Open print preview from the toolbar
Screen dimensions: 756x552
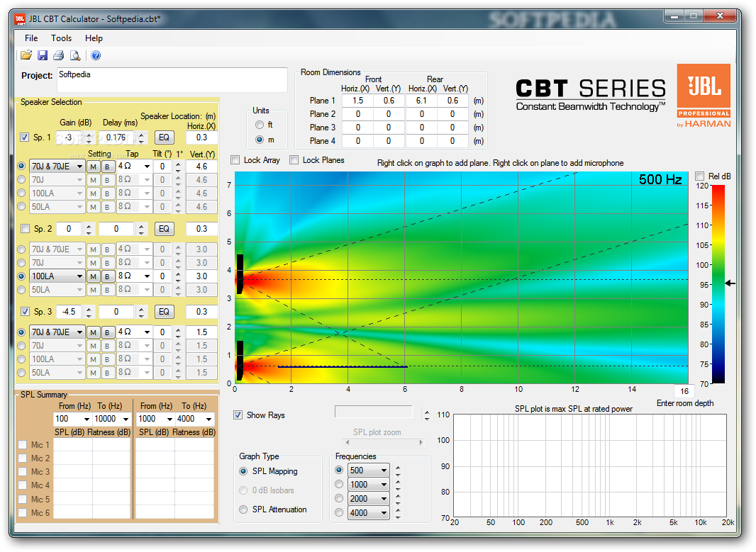(74, 55)
